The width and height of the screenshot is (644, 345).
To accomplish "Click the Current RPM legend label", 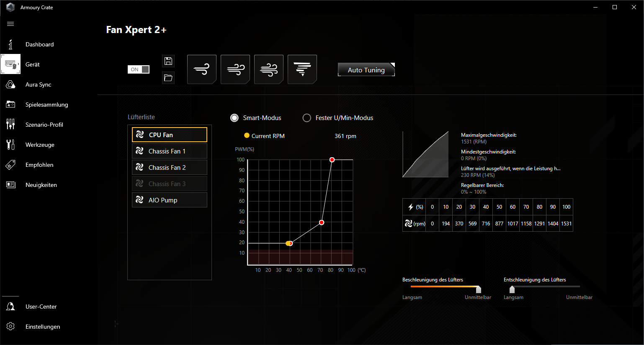I will (268, 136).
